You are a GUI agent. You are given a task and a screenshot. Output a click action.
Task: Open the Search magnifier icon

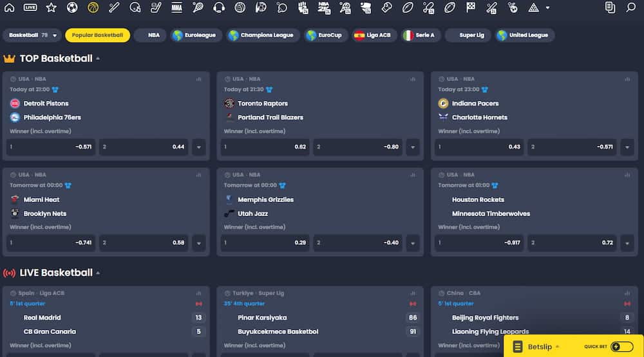coord(631,7)
